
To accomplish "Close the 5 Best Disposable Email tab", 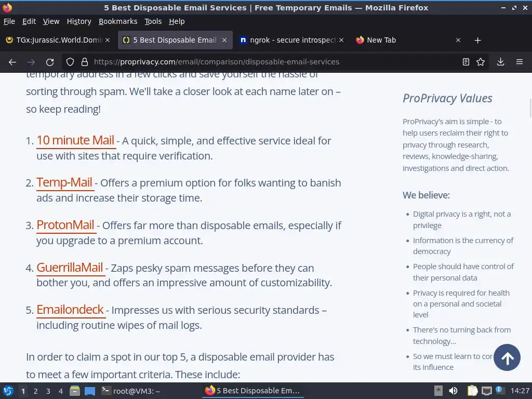I will [224, 40].
